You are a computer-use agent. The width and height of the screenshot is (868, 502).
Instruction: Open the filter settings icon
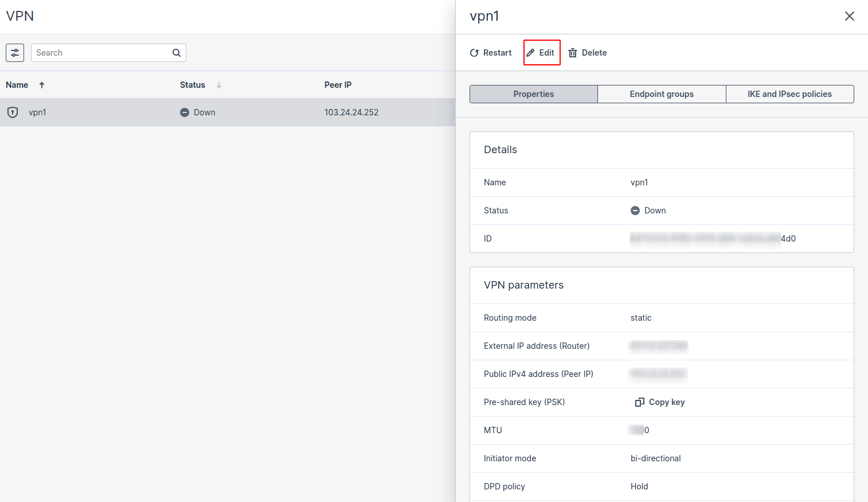click(x=15, y=53)
